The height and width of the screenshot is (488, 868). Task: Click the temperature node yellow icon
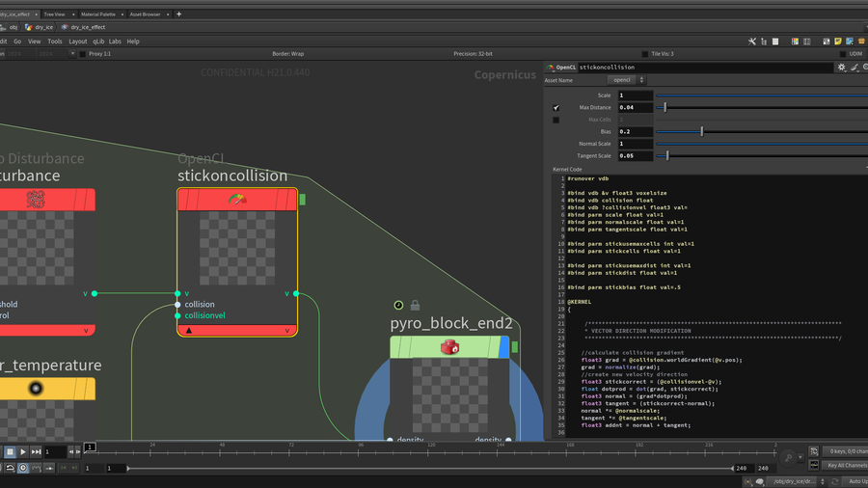[x=36, y=388]
